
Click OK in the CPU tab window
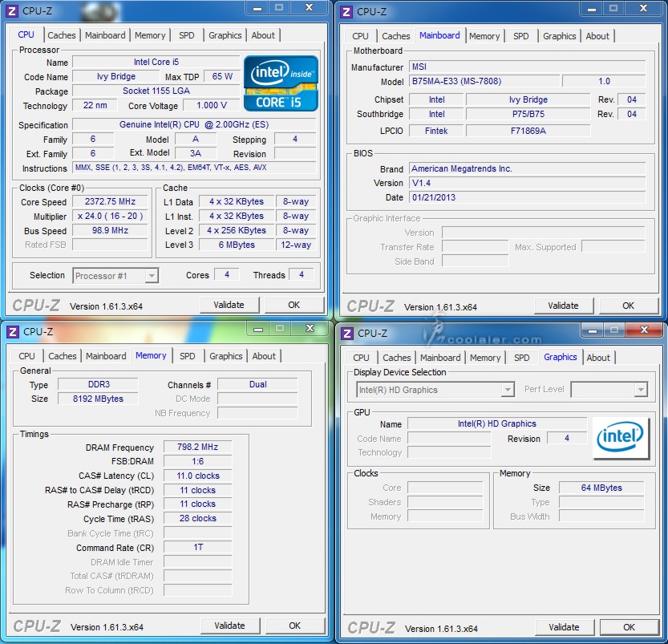tap(294, 305)
